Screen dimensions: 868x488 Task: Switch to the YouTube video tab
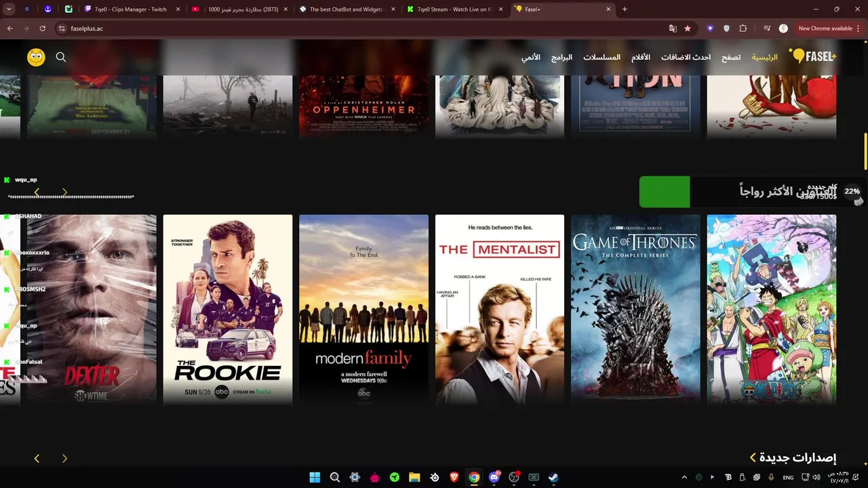(x=239, y=9)
